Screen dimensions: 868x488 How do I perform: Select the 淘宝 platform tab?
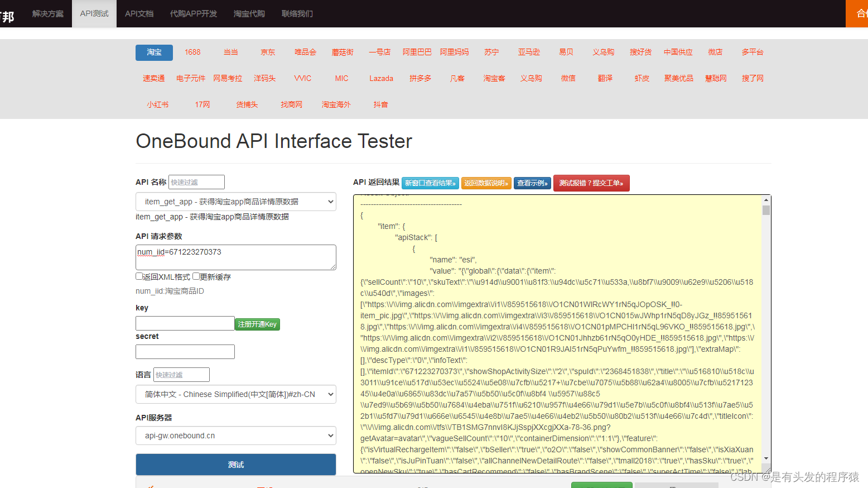(154, 52)
